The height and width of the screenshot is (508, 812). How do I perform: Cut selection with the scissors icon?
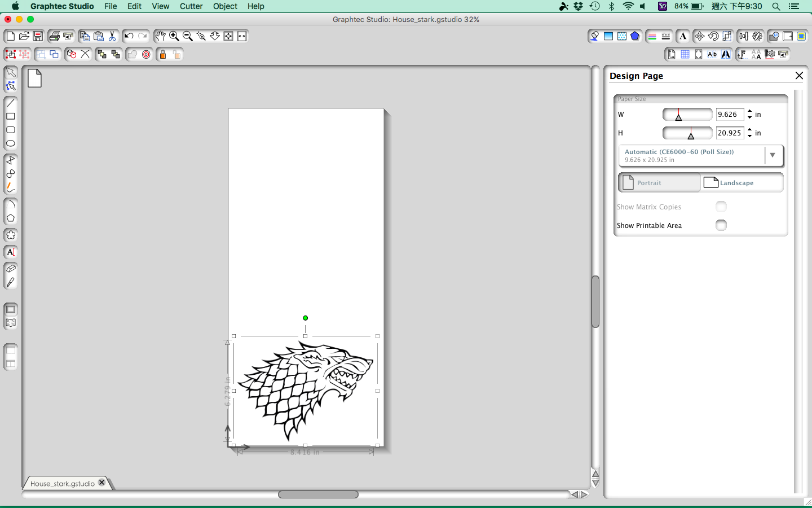coord(112,36)
